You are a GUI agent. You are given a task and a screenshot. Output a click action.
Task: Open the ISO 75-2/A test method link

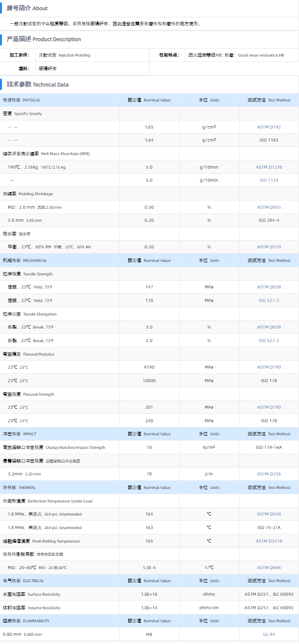pyautogui.click(x=269, y=528)
